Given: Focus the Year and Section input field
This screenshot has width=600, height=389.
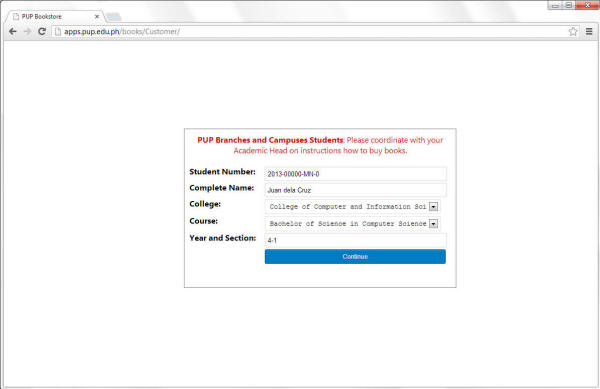Looking at the screenshot, I should pos(355,241).
